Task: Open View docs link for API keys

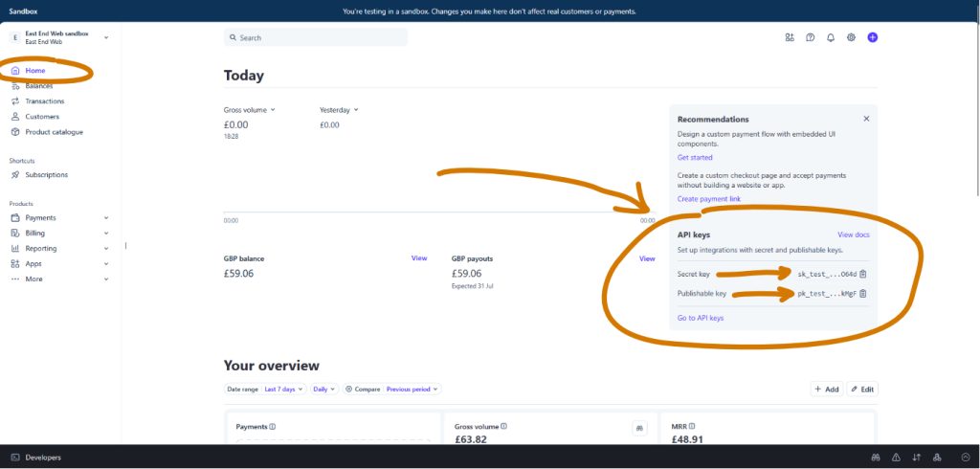Action: [853, 235]
